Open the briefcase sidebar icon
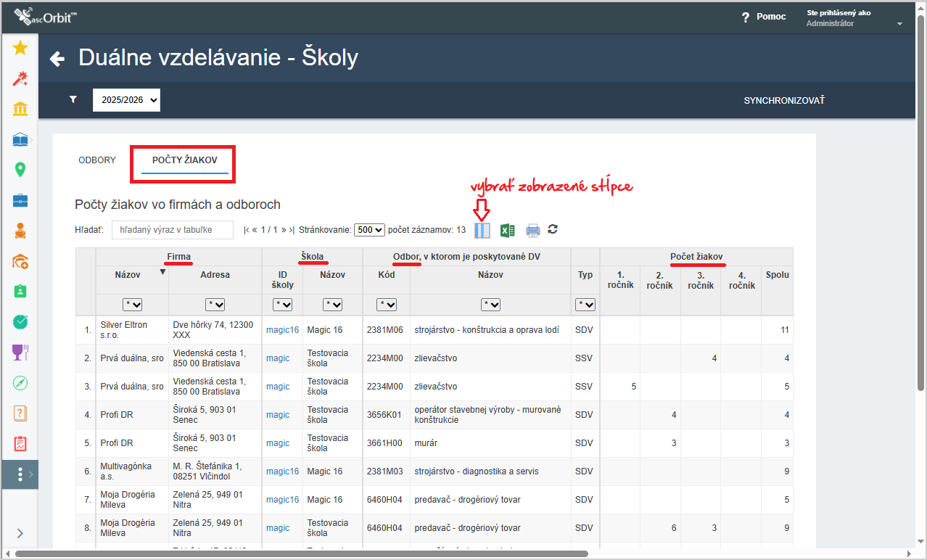Image resolution: width=927 pixels, height=560 pixels. pos(20,200)
